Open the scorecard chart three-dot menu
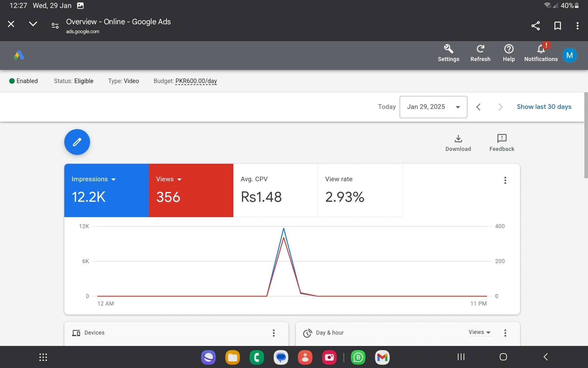 505,180
